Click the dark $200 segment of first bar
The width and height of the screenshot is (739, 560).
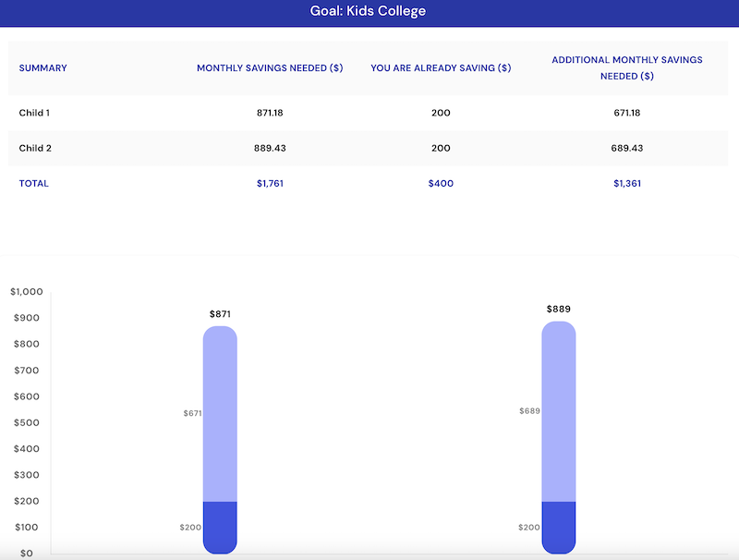coord(220,527)
